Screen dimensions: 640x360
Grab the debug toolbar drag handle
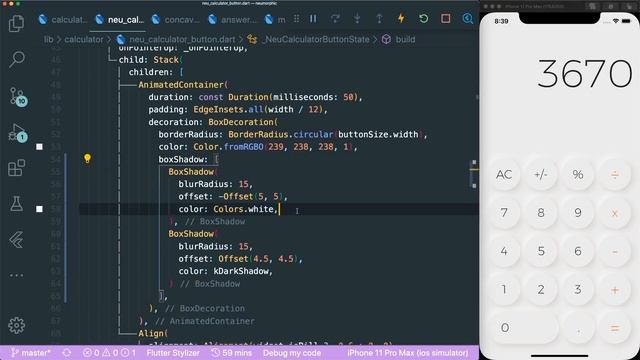296,19
